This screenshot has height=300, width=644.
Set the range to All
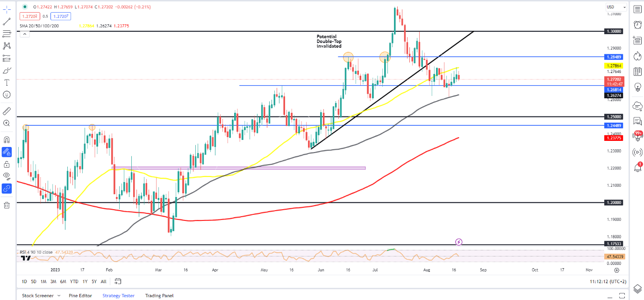(103, 282)
